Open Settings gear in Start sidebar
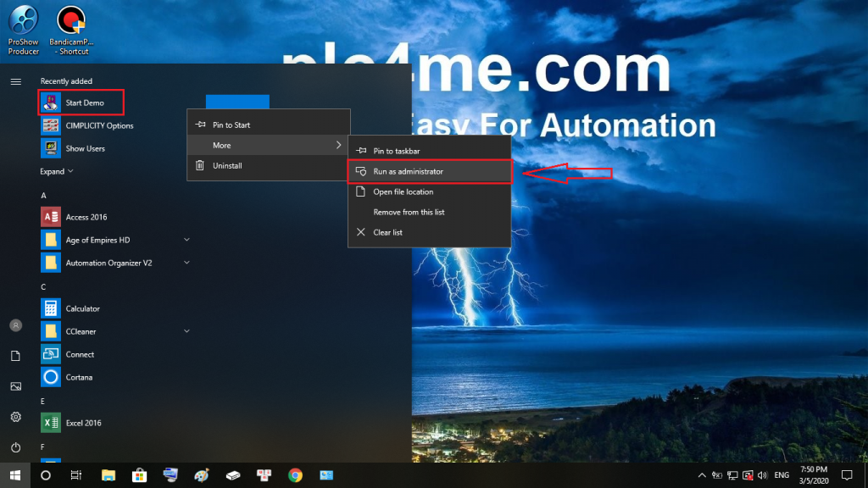The height and width of the screenshot is (488, 868). [x=15, y=417]
